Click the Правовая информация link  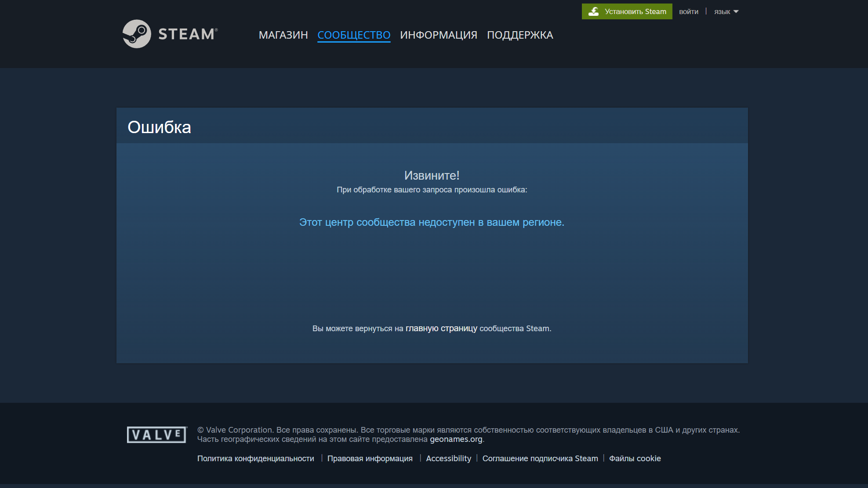(x=370, y=458)
